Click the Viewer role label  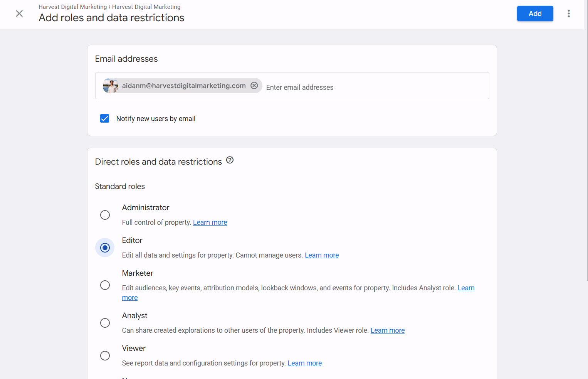tap(134, 348)
